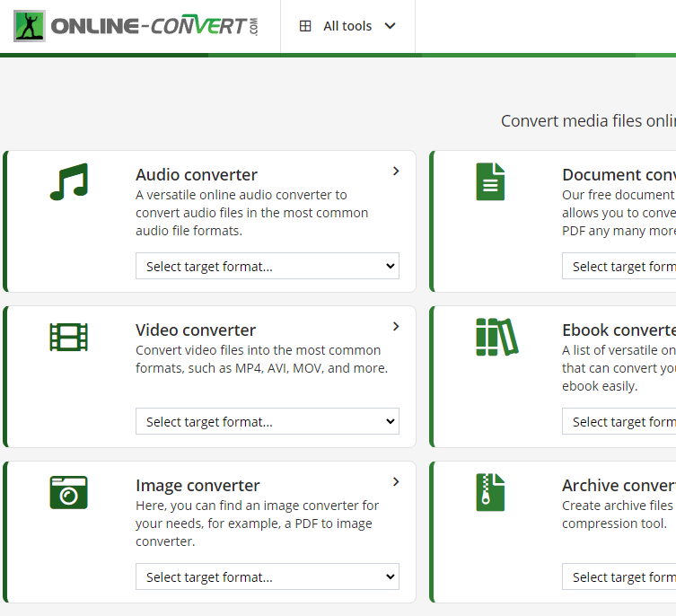676x616 pixels.
Task: Open the All tools menu
Action: [x=347, y=26]
